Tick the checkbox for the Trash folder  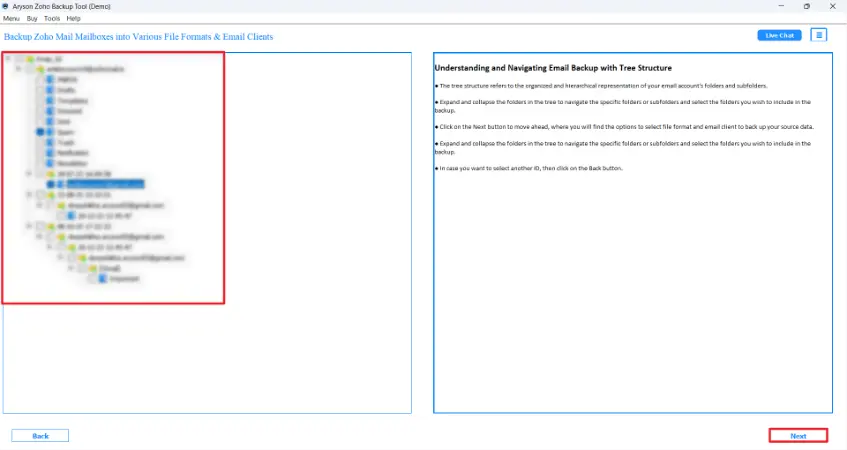point(41,143)
